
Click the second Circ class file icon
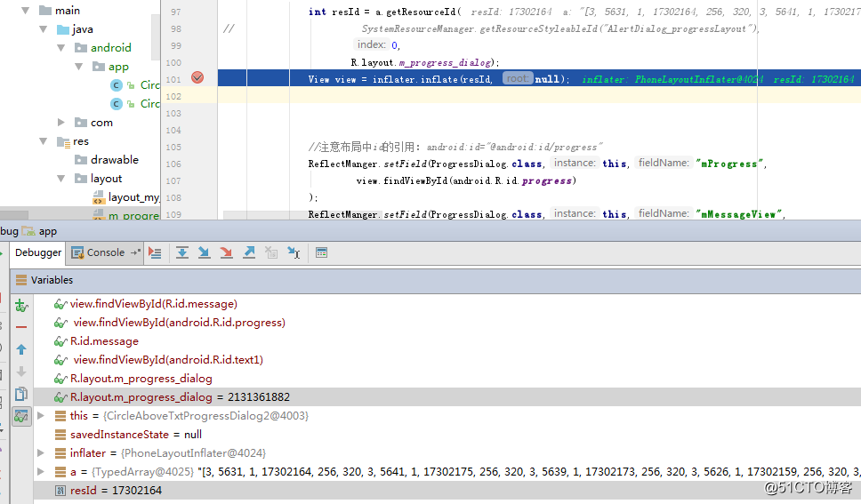pyautogui.click(x=116, y=104)
